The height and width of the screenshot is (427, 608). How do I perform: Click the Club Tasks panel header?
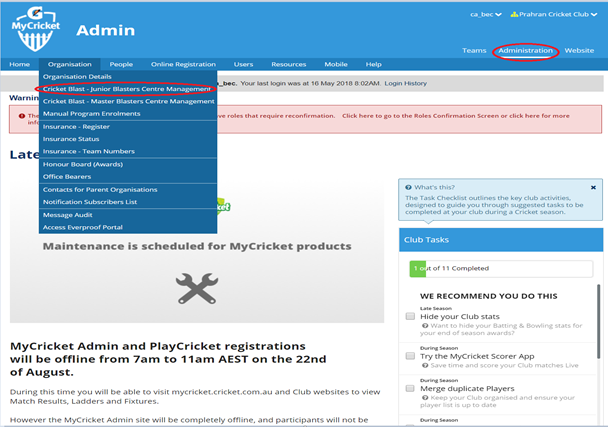(x=501, y=240)
